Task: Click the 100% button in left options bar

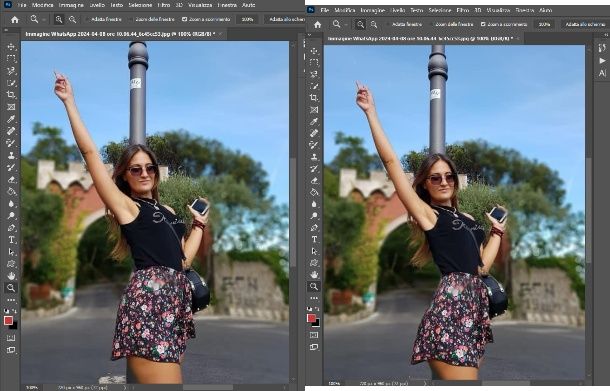Action: [x=247, y=19]
